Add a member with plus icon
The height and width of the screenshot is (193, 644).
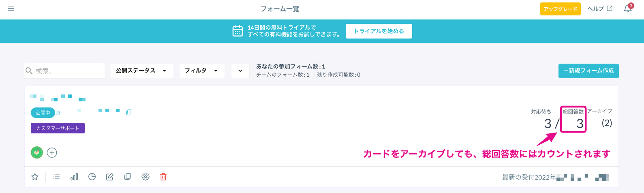pyautogui.click(x=52, y=152)
